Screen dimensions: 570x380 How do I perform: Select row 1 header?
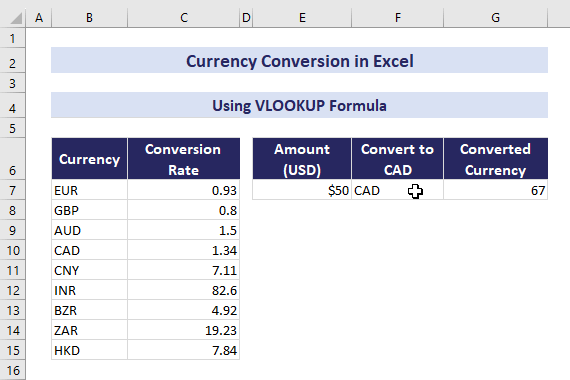[x=13, y=38]
